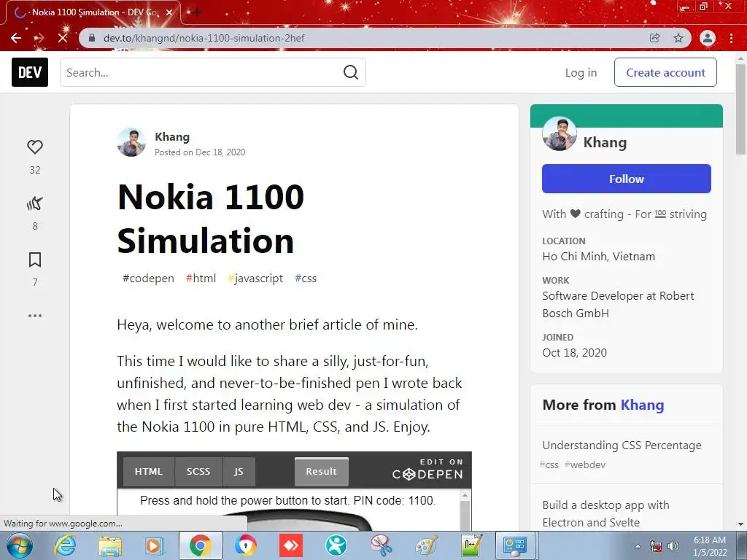Screen dimensions: 747x560
Task: Open Paint palette icon on taskbar
Action: tap(426, 545)
